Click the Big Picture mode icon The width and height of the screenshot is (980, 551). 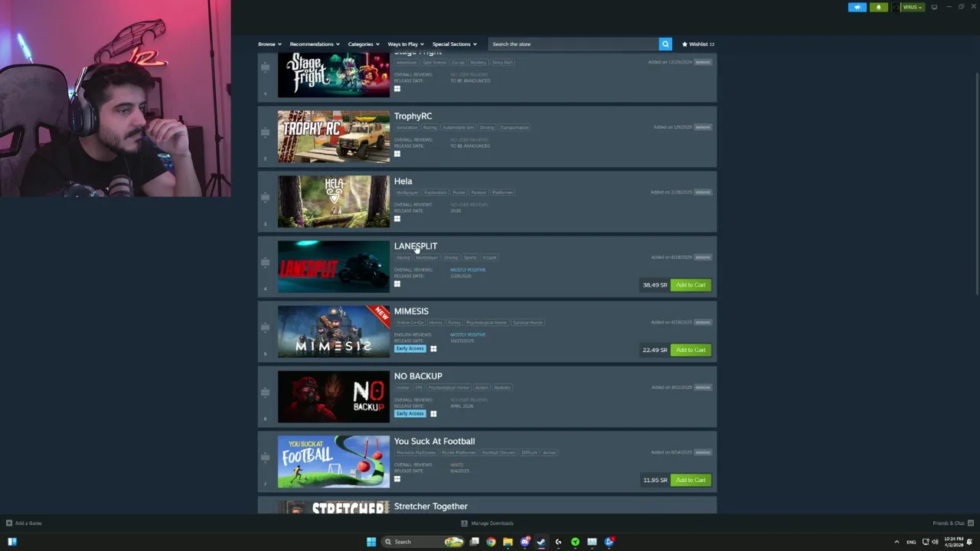tap(934, 7)
